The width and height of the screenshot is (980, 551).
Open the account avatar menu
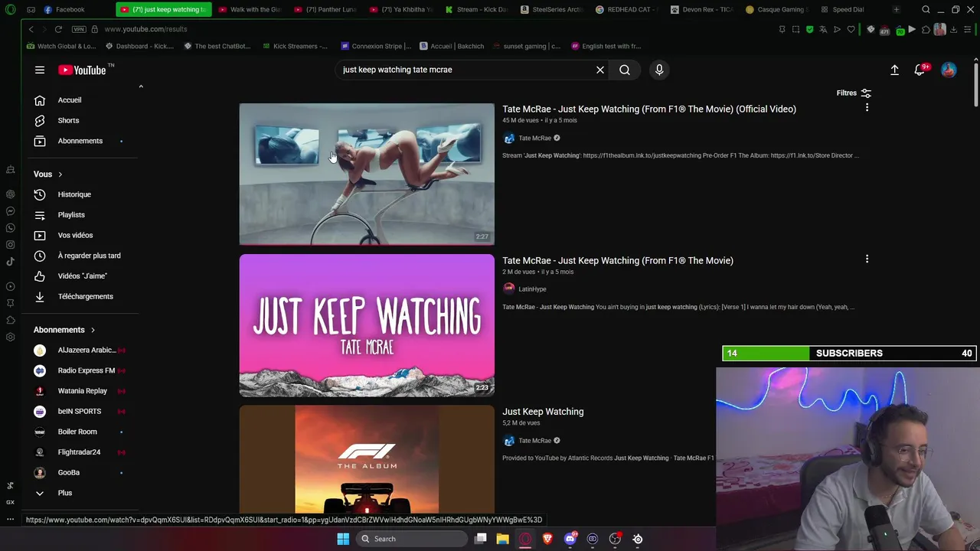[949, 70]
